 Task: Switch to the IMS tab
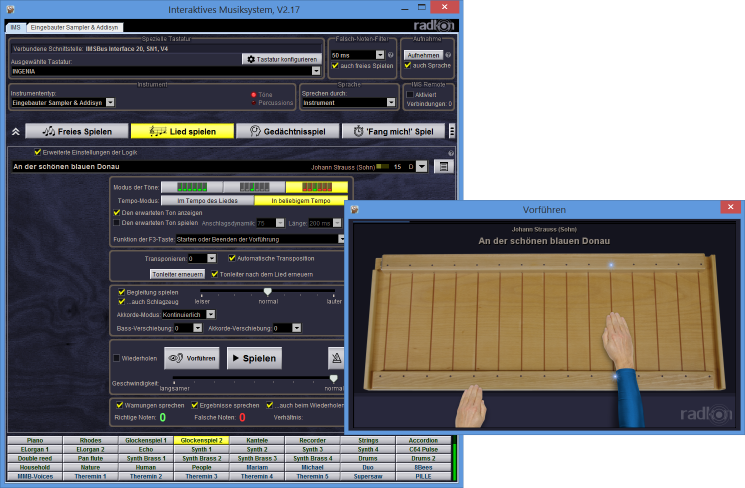point(15,28)
